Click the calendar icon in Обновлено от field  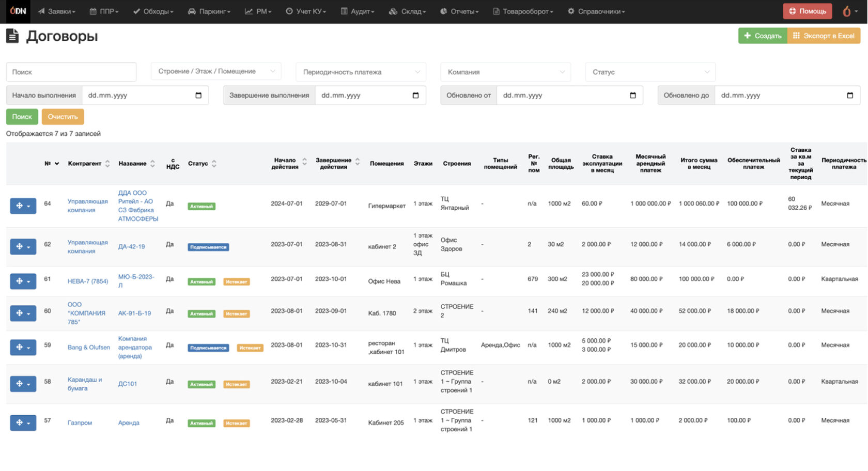[632, 96]
